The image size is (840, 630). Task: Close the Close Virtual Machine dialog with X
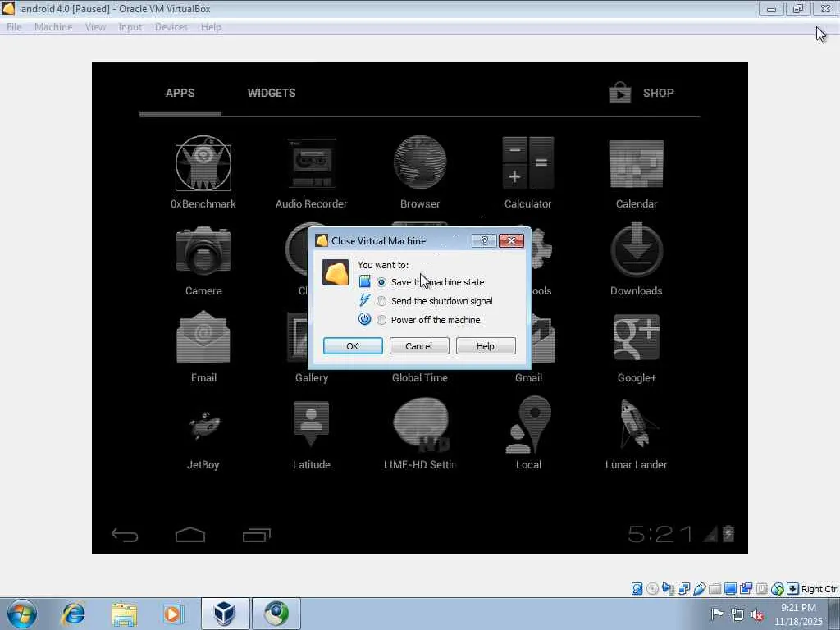(x=511, y=240)
